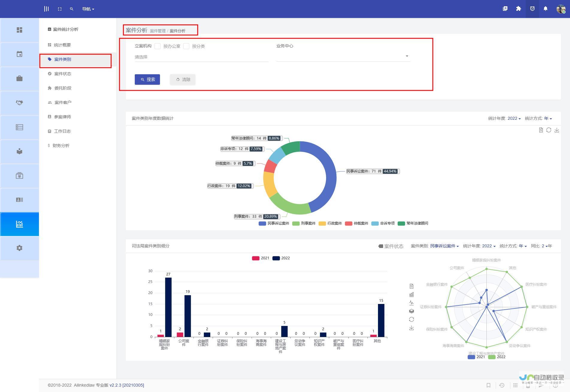
Task: Toggle 2021 series in bar chart legend
Action: tap(261, 258)
